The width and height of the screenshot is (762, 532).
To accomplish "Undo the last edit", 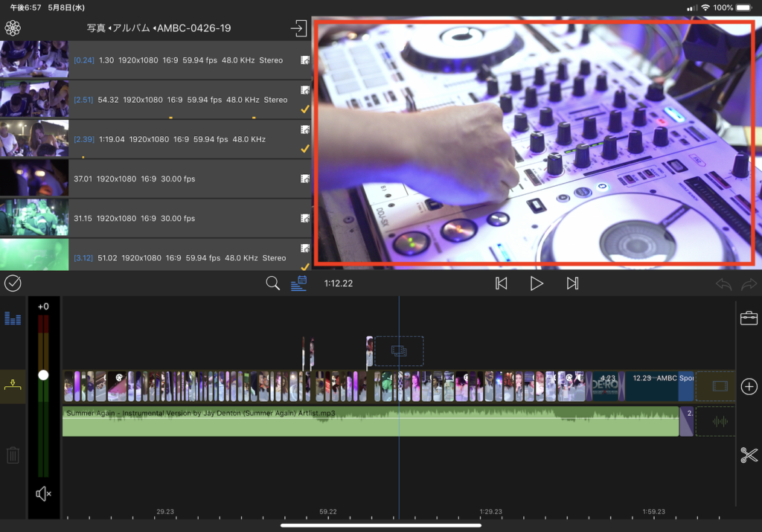I will coord(723,283).
